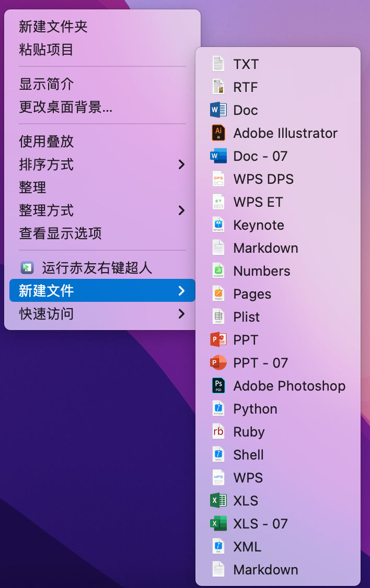Click the Keynote document icon
Screen dimensions: 370x588
[x=218, y=225]
